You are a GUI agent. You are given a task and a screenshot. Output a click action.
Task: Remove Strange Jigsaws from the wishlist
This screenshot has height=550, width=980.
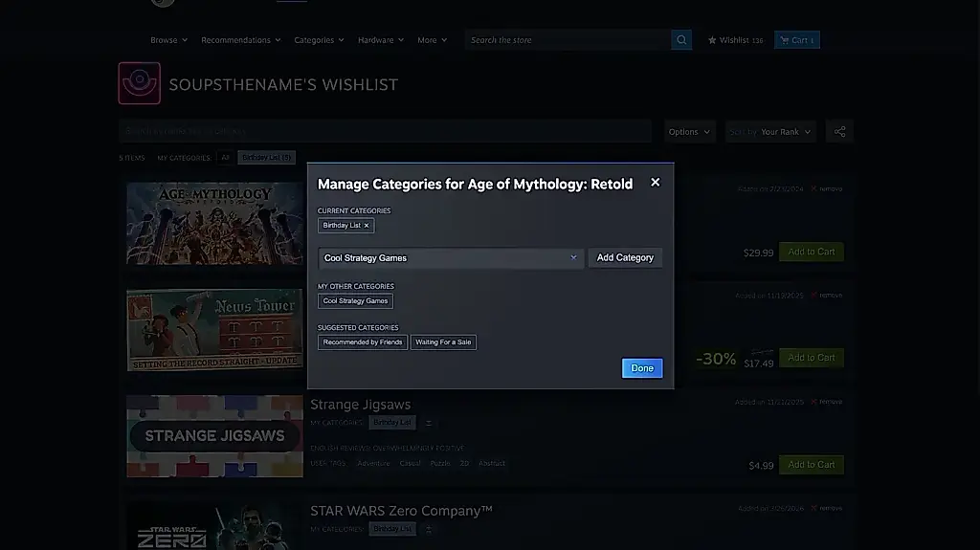[x=826, y=402]
